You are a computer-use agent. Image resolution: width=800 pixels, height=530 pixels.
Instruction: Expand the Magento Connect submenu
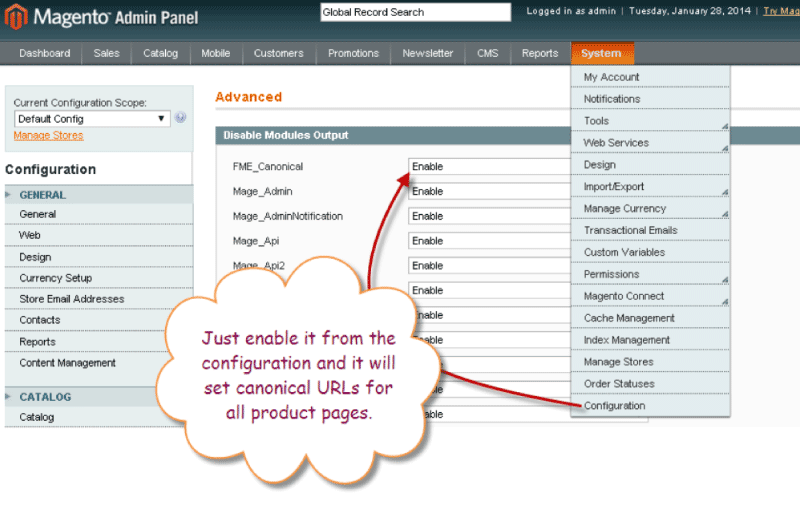pos(650,296)
